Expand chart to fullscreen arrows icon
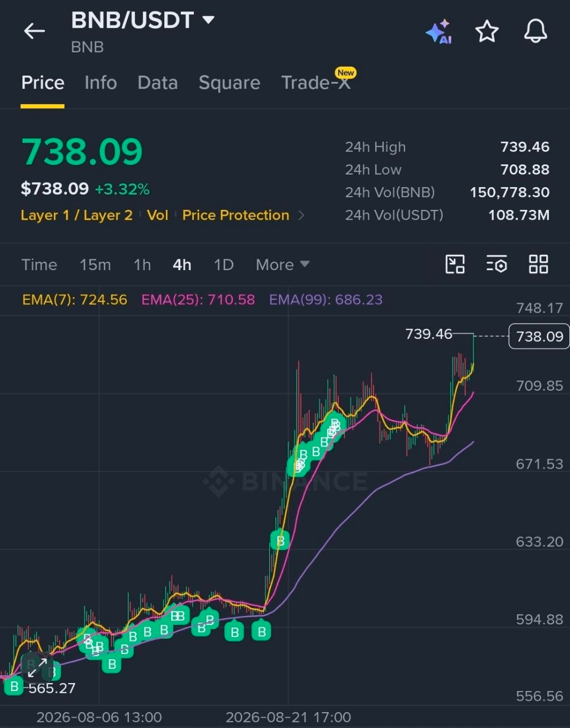 [x=38, y=668]
